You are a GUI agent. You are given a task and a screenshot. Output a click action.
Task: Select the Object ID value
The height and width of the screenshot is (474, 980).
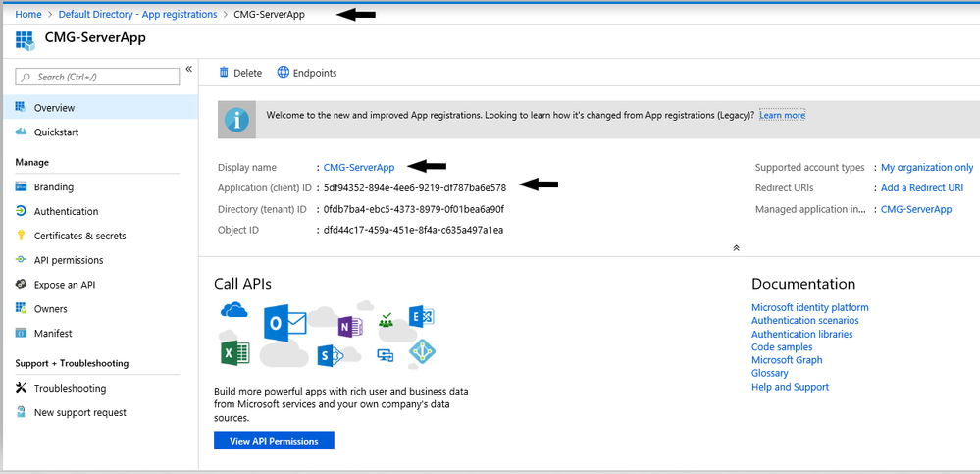tap(413, 230)
